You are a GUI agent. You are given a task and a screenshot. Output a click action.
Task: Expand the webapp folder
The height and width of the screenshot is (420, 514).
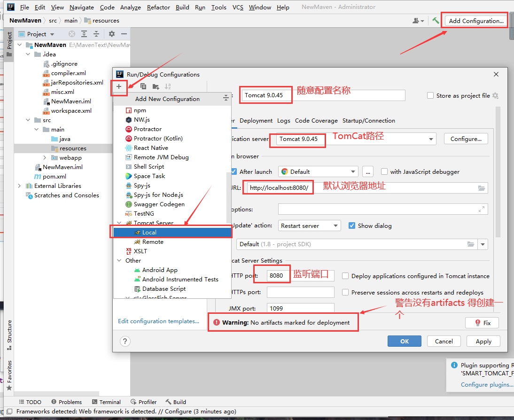(45, 158)
